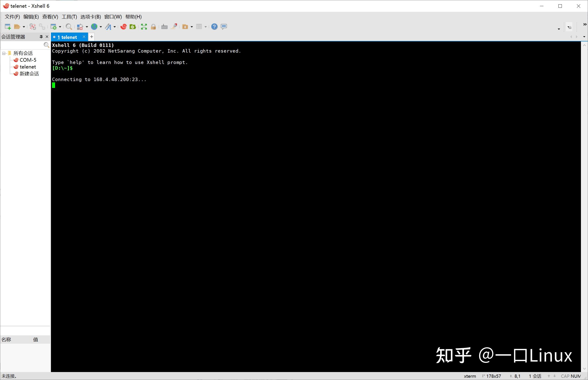Select the COM-5 session in the session manager
Image resolution: width=588 pixels, height=380 pixels.
pyautogui.click(x=28, y=60)
